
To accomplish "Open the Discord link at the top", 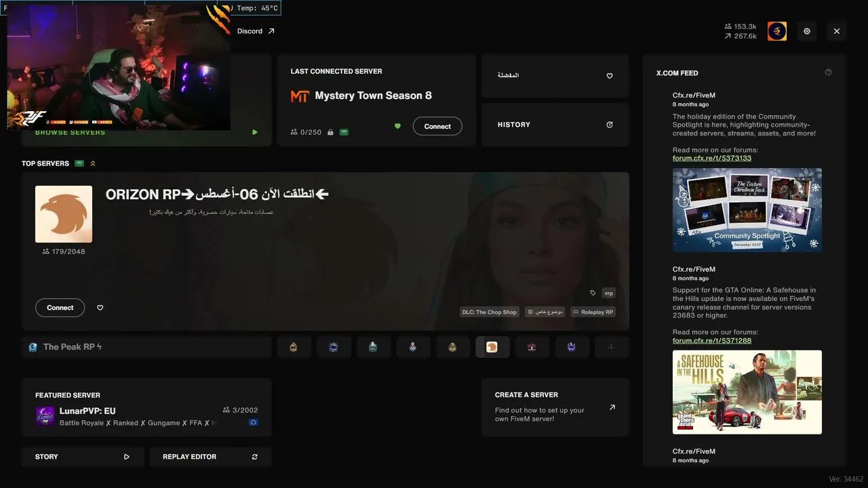I will click(256, 31).
